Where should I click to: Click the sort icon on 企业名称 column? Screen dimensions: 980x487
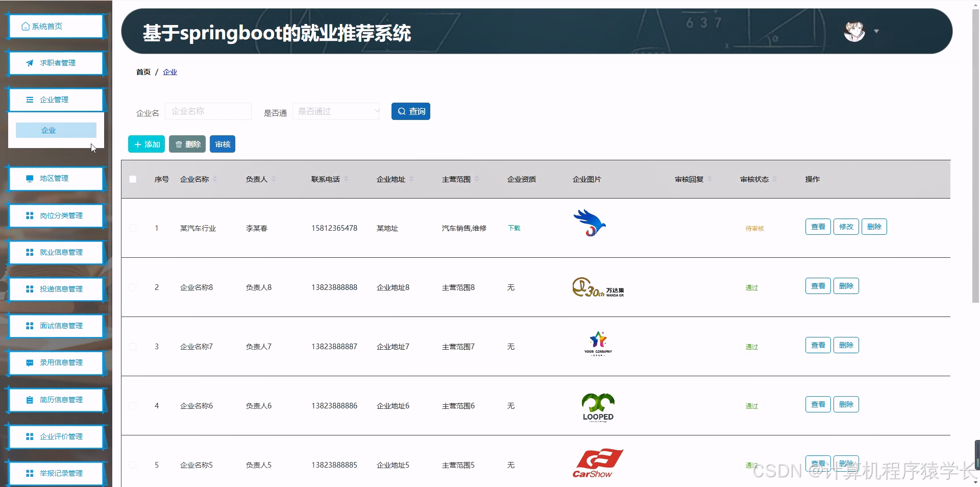(x=215, y=179)
